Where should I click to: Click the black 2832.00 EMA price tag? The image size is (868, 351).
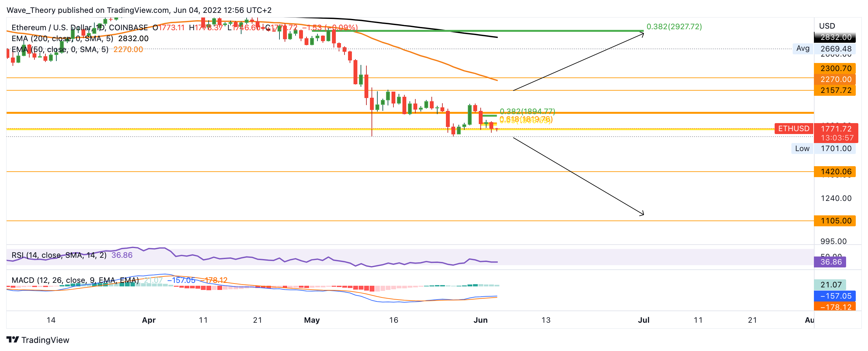(834, 37)
